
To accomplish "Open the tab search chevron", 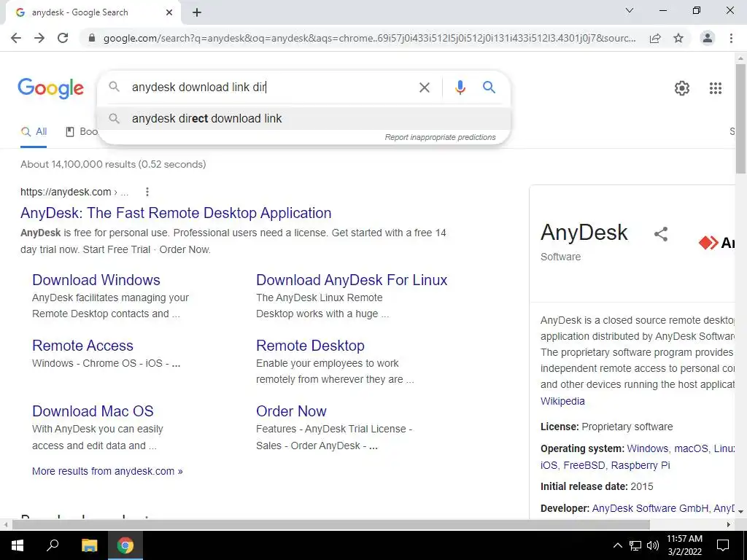I will click(630, 10).
